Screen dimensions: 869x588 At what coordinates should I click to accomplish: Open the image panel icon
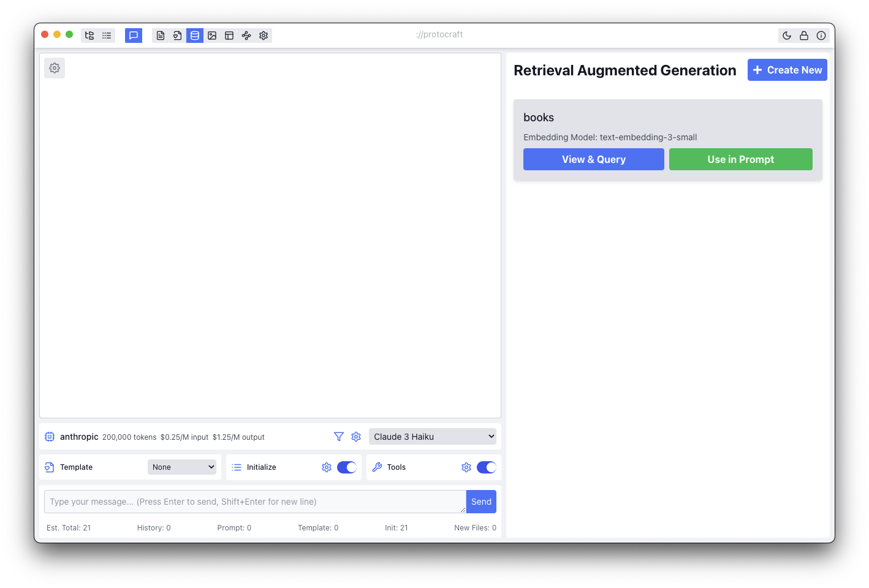pyautogui.click(x=212, y=36)
